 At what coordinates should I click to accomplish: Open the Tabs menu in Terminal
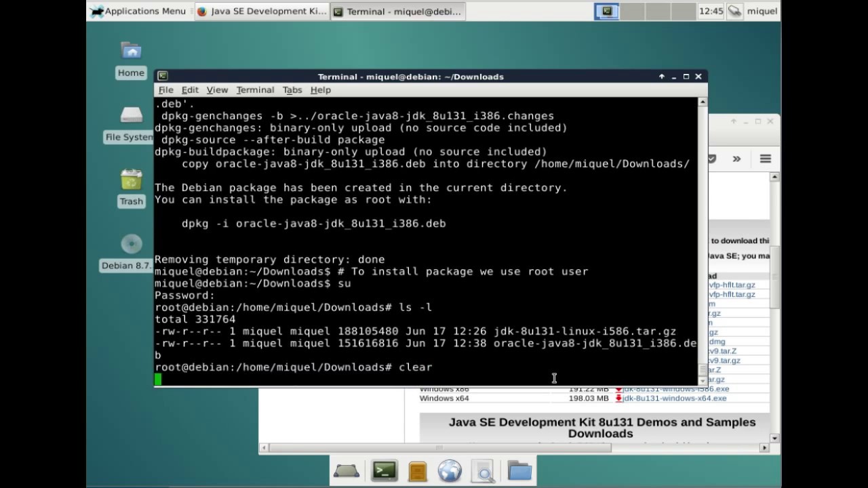(292, 89)
